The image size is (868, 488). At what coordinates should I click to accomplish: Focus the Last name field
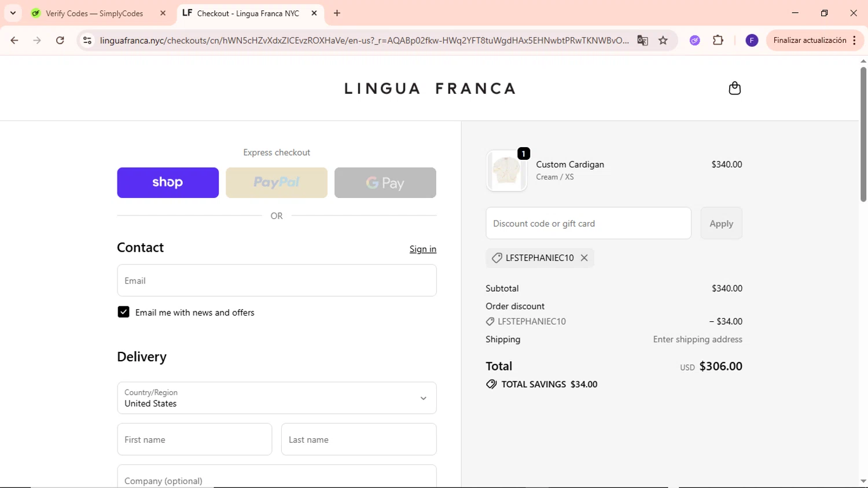point(359,439)
